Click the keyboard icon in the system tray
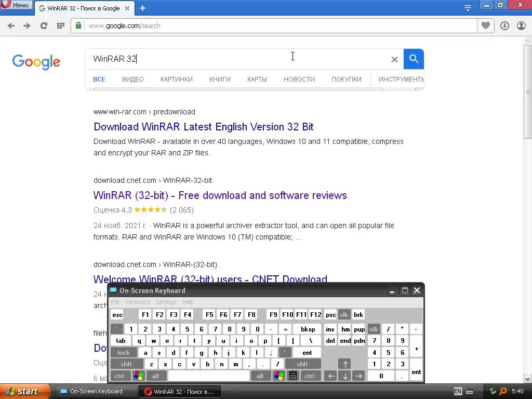Viewport: 532px width, 399px height. 470,392
